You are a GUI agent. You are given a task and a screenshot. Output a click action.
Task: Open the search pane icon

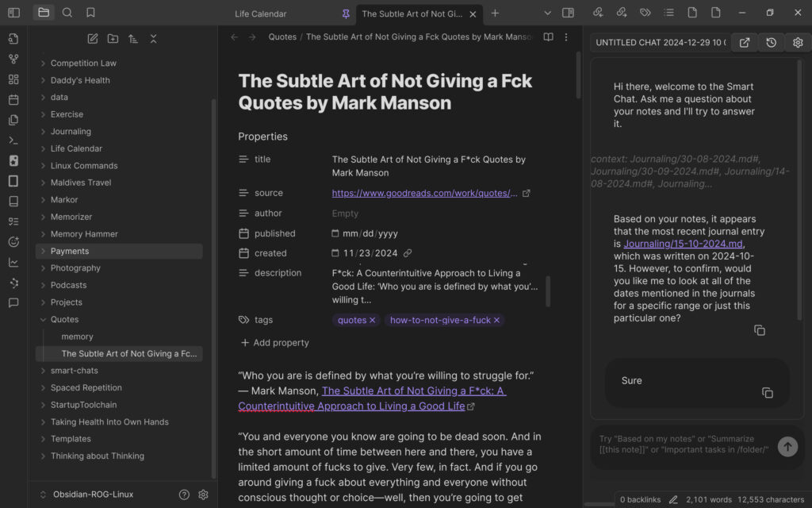[67, 13]
